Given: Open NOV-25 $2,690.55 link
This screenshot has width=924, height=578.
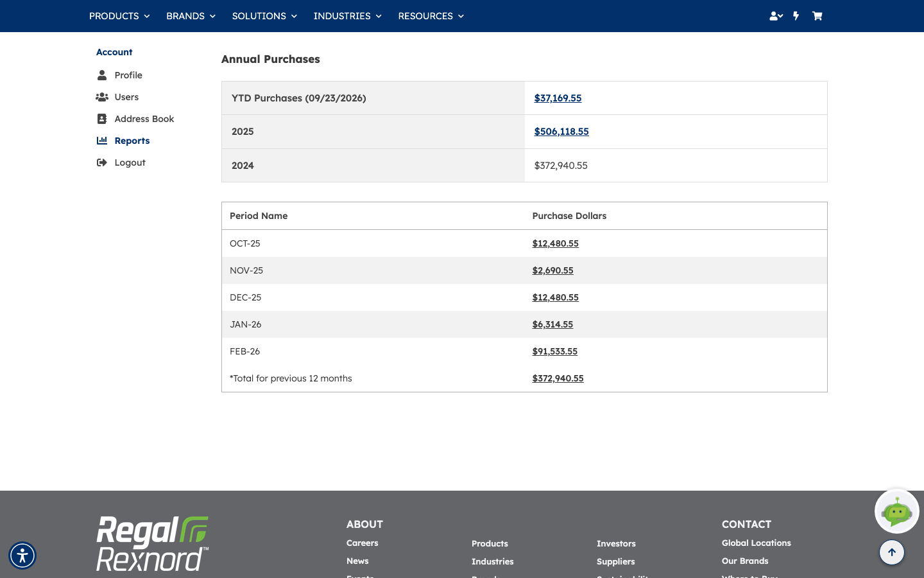Looking at the screenshot, I should 553,270.
